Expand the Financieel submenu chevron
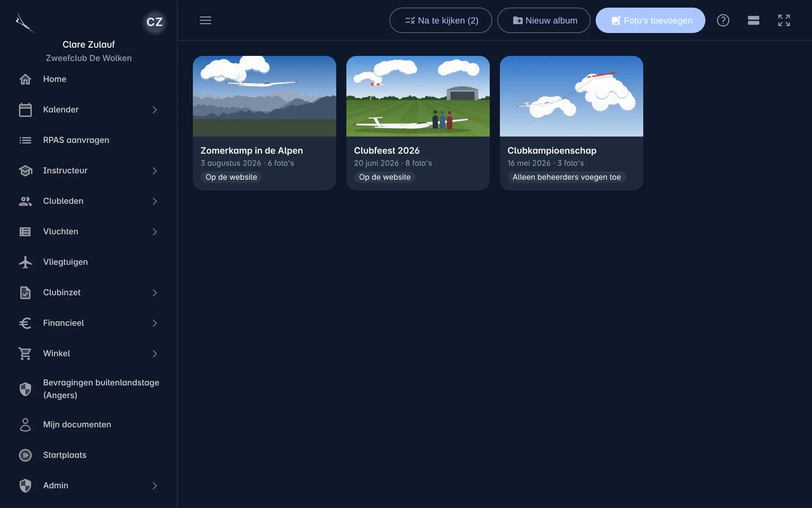The image size is (812, 508). [x=154, y=323]
